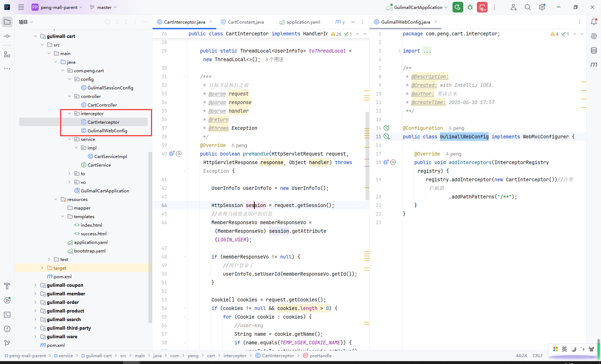Expand the vo package
Viewport: 601px width, 364px height.
coord(69,182)
